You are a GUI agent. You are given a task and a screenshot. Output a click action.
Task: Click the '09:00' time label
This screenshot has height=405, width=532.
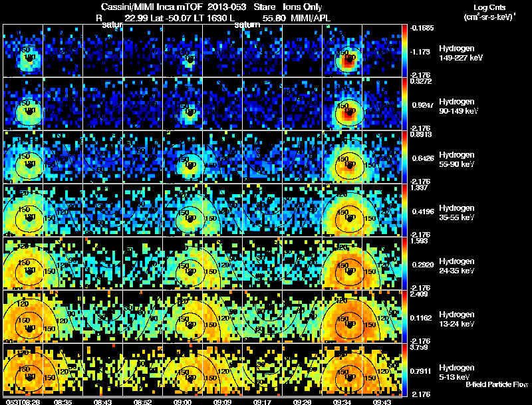pyautogui.click(x=182, y=402)
